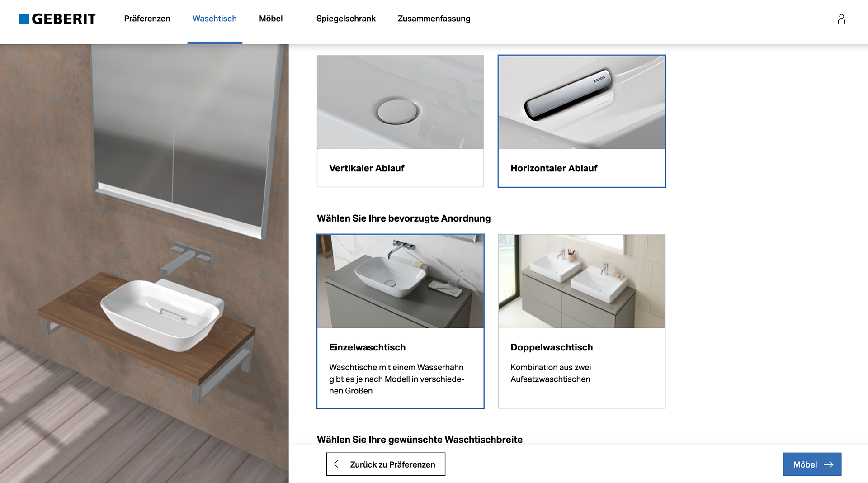868x483 pixels.
Task: Click the vertical drain photo thumbnail
Action: [x=400, y=102]
